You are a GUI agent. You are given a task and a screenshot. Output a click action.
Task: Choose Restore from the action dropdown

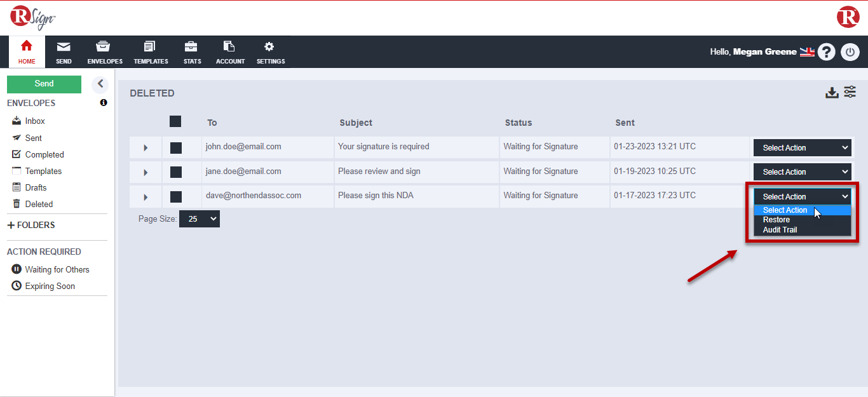[x=776, y=220]
